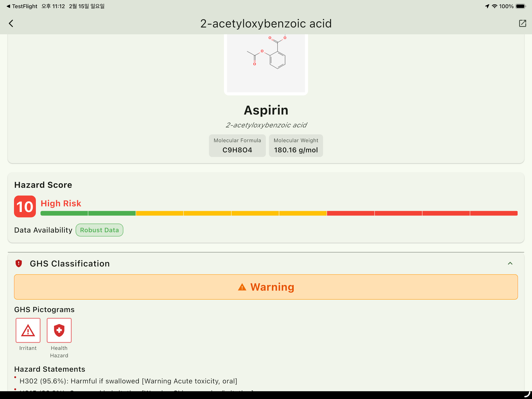This screenshot has width=532, height=399.
Task: Click the GHS Classification shield icon
Action: [19, 264]
